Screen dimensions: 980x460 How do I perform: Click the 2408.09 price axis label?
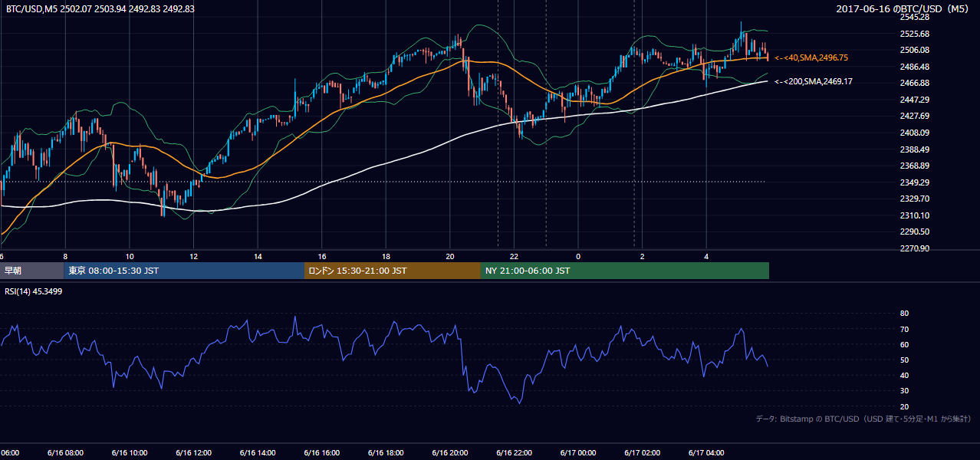point(915,133)
